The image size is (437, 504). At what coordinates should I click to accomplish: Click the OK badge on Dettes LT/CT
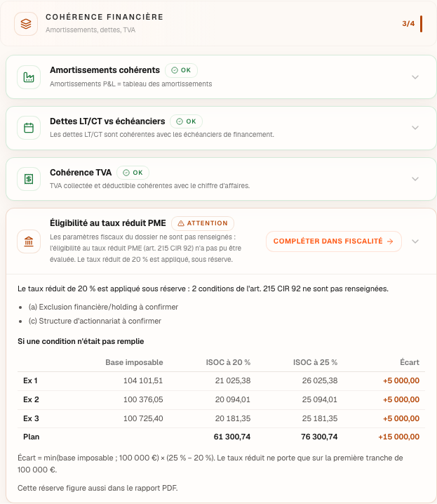point(186,121)
